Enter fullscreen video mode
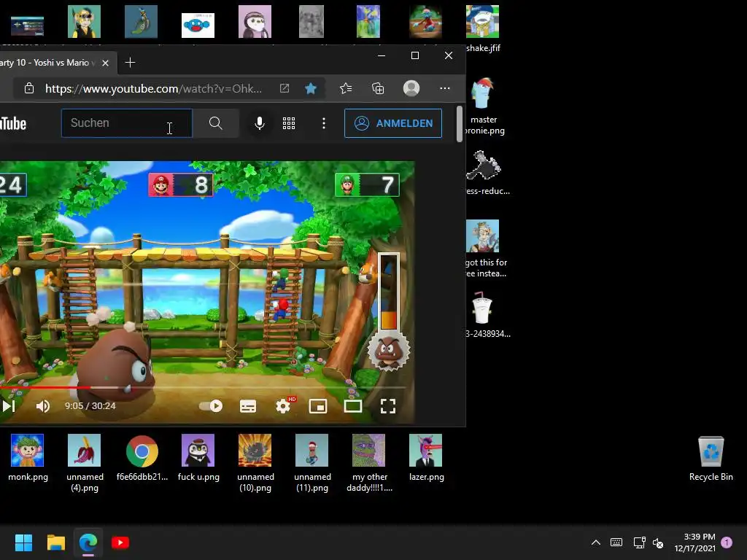 coord(388,405)
